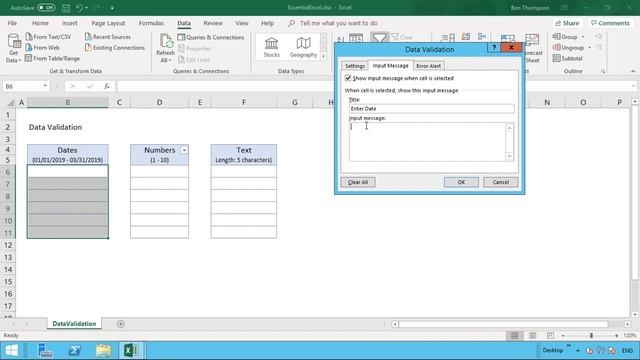Image resolution: width=640 pixels, height=360 pixels.
Task: Select the Input Message tab
Action: [x=390, y=65]
